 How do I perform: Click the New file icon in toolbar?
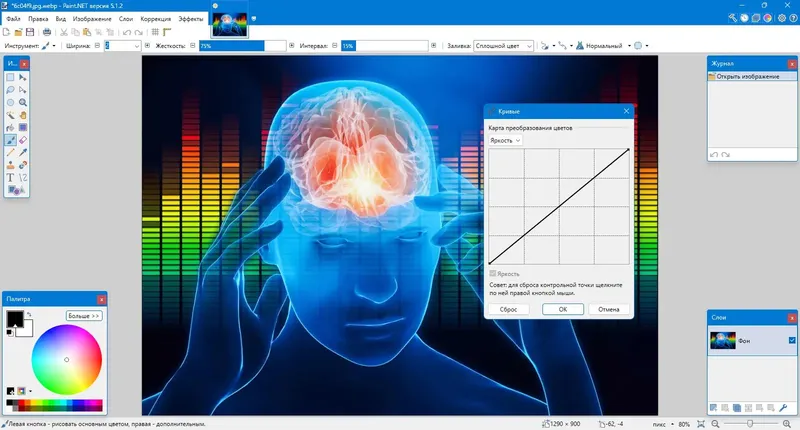[x=7, y=32]
